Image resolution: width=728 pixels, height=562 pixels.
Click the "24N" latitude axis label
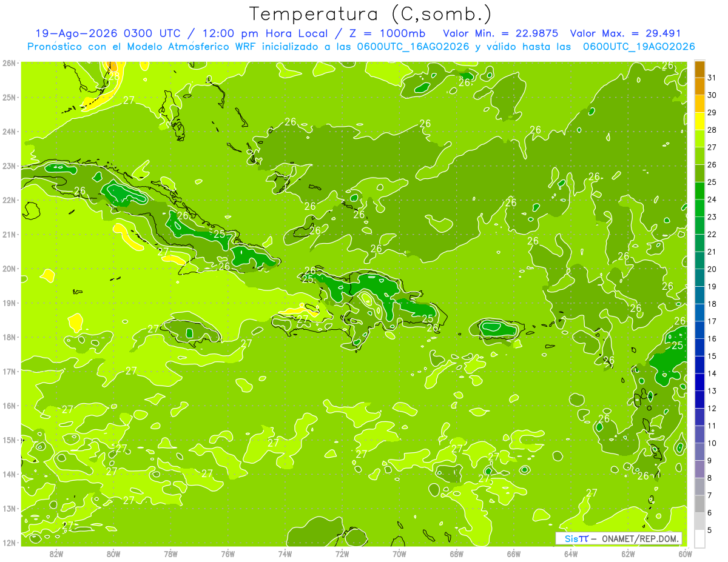click(8, 132)
